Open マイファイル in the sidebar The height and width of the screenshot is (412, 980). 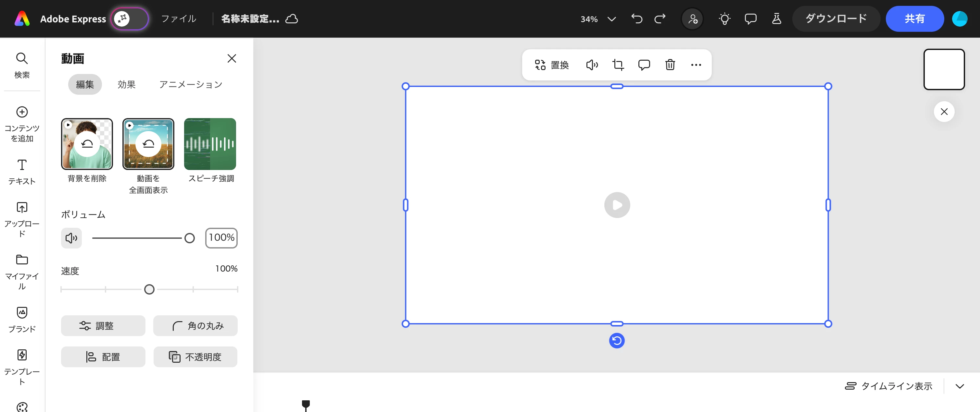pos(22,272)
